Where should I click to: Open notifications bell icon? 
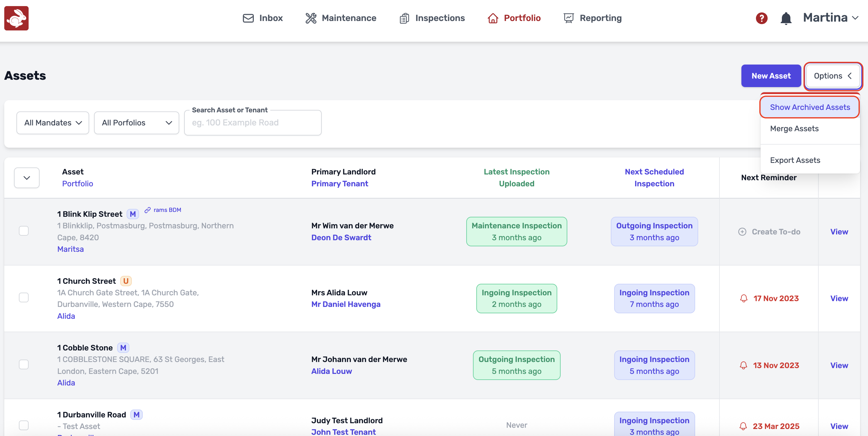point(786,18)
